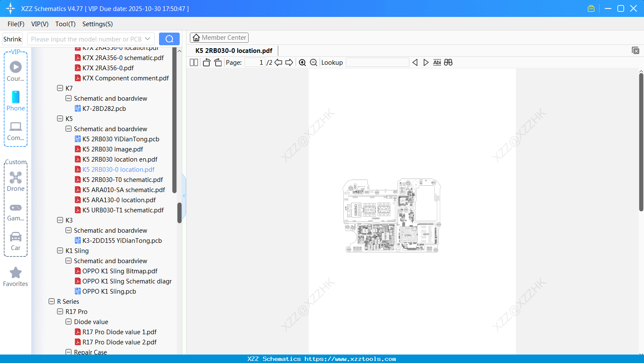Open the Member Center
The width and height of the screenshot is (644, 363).
point(219,38)
